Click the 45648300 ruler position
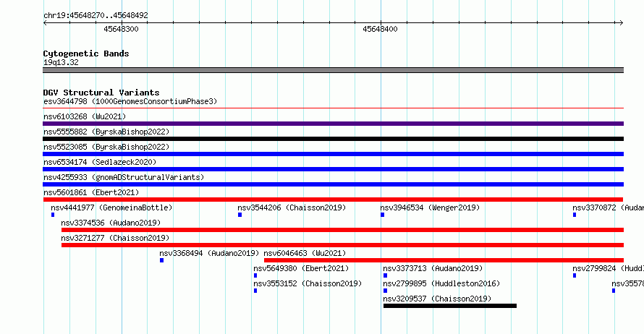This screenshot has width=644, height=334. click(x=121, y=29)
